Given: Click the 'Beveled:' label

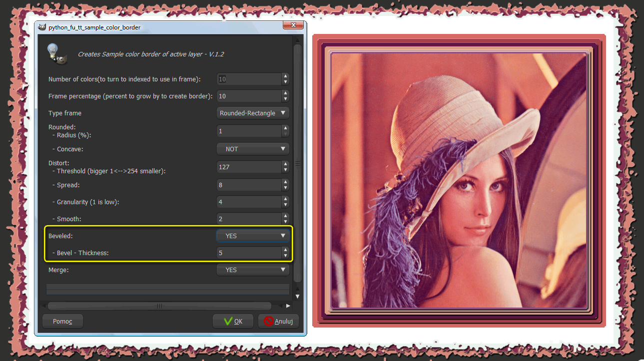Looking at the screenshot, I should 61,236.
